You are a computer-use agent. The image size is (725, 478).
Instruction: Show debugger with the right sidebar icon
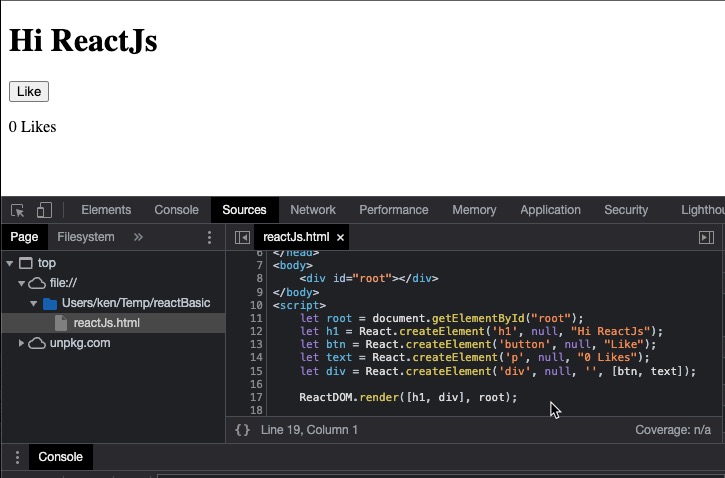click(706, 237)
